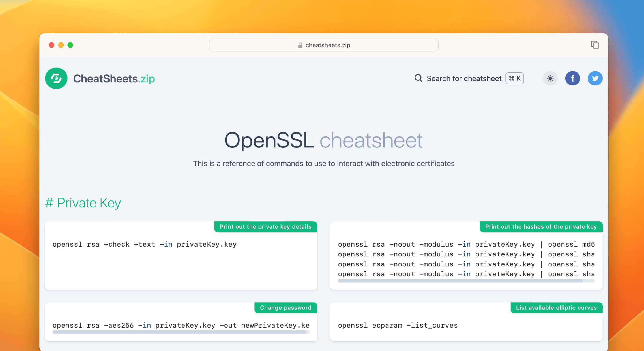Select the openssl rsa check command text
The width and height of the screenshot is (644, 351).
tap(145, 244)
